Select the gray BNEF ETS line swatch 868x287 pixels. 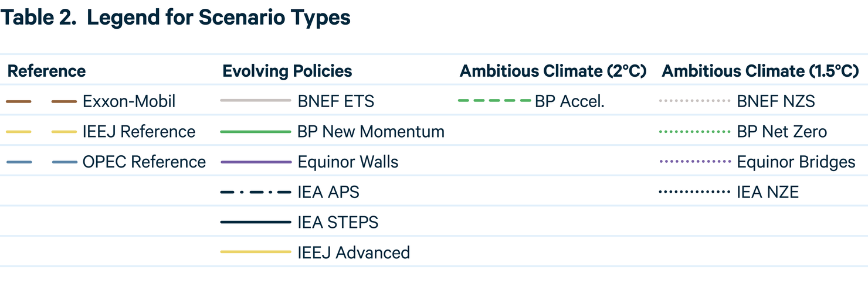point(256,101)
